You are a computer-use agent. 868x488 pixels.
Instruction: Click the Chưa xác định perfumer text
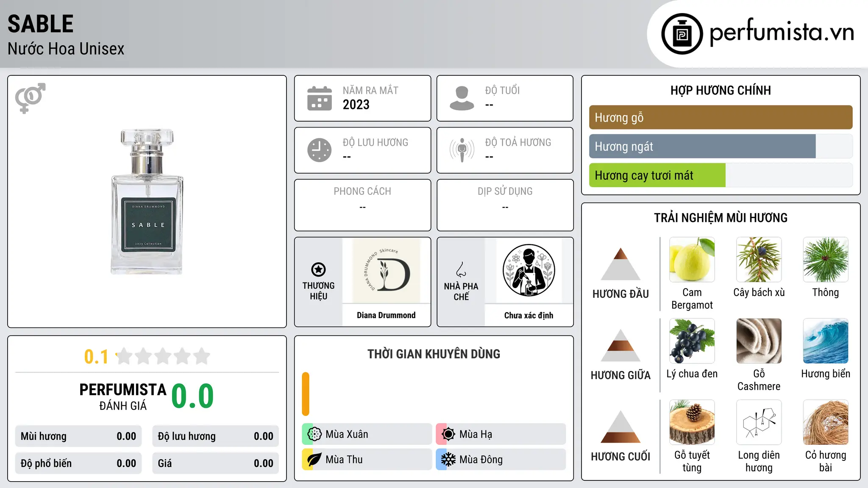(529, 315)
